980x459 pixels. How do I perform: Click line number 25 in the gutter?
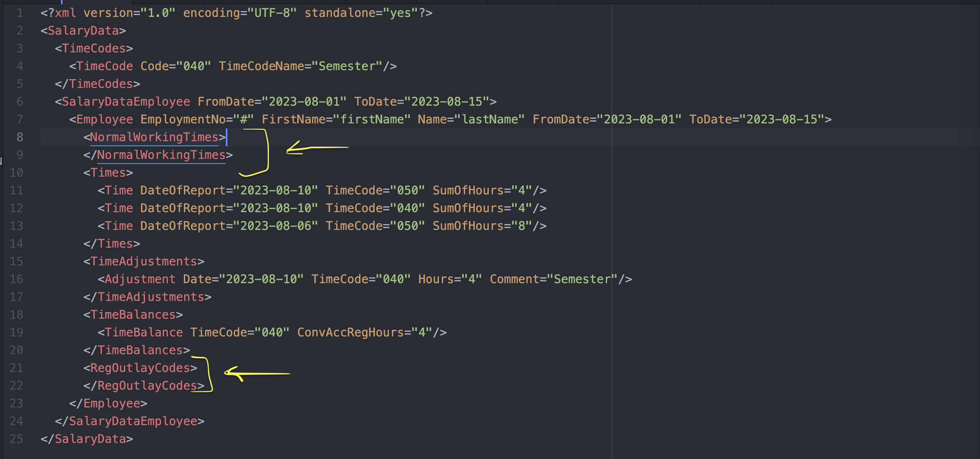[16, 439]
